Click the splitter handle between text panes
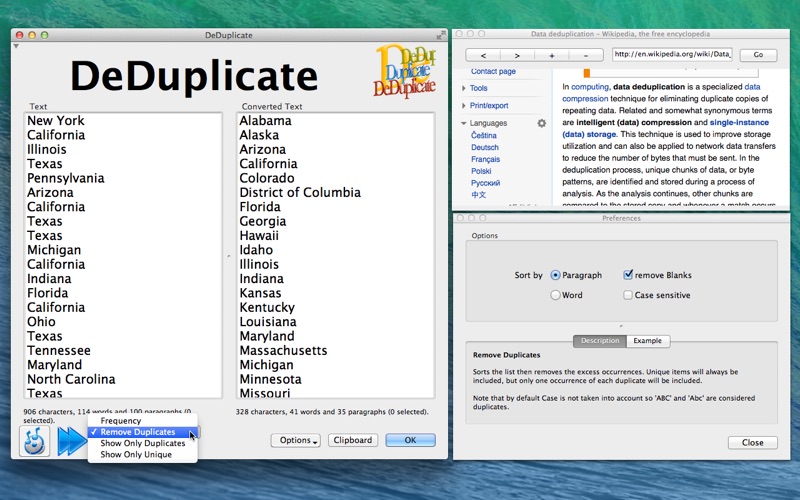Screen dimensions: 800x500 229,256
